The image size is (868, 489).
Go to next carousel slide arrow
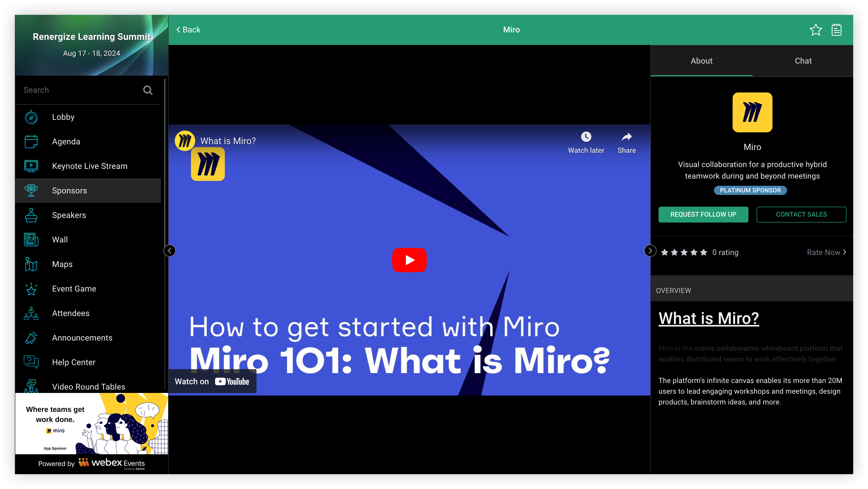(x=650, y=250)
